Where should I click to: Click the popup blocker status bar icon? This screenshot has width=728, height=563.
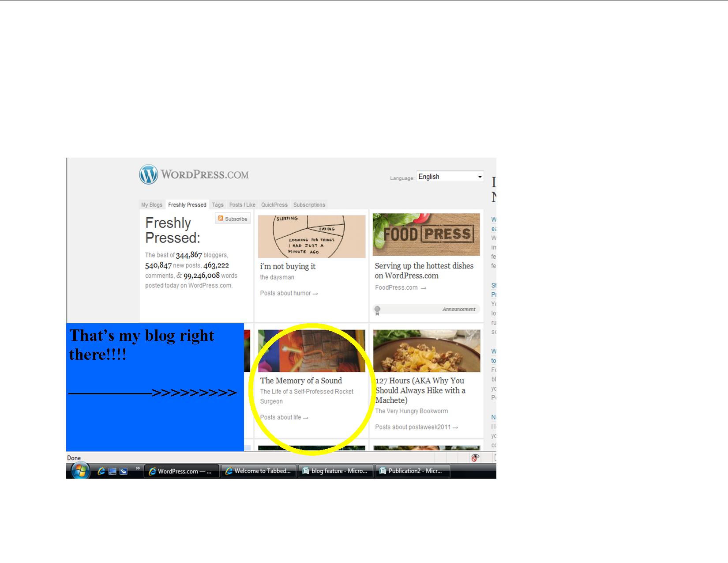coord(475,457)
